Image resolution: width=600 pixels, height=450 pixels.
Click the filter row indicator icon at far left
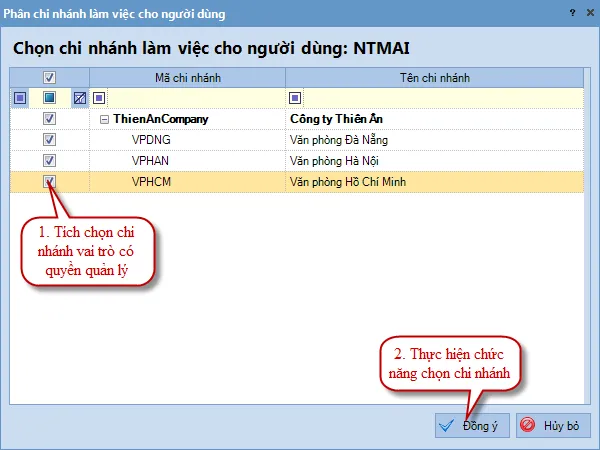[20, 98]
